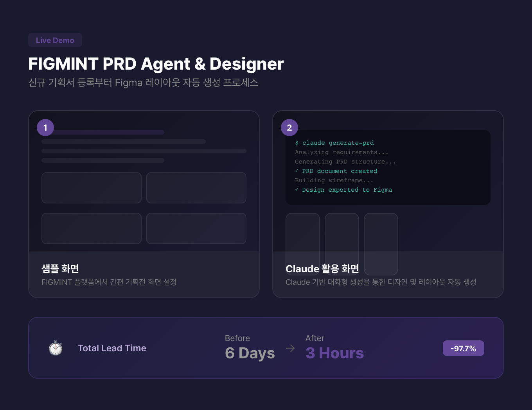This screenshot has width=532, height=410.
Task: Select the lower-right wireframe placeholder in card 1
Action: pyautogui.click(x=196, y=228)
